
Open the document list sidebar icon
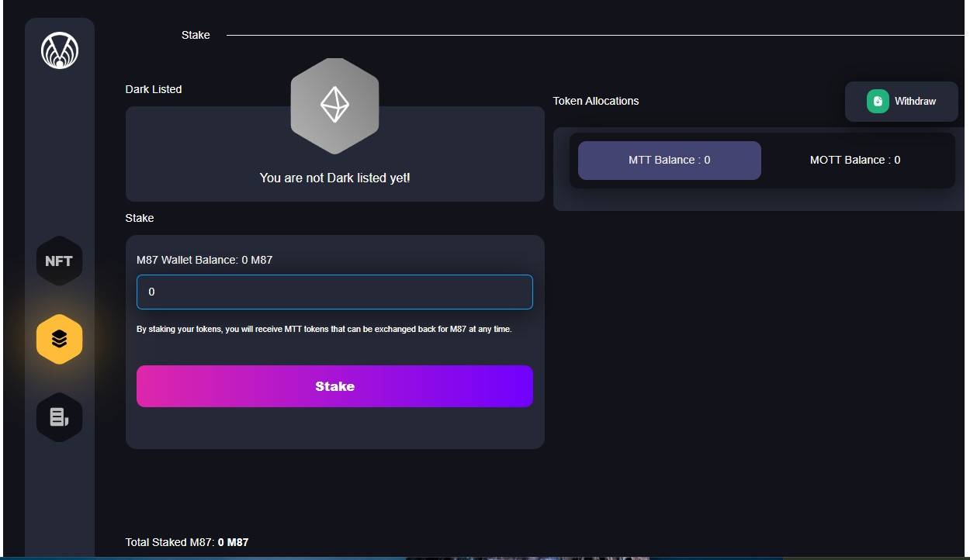point(59,417)
